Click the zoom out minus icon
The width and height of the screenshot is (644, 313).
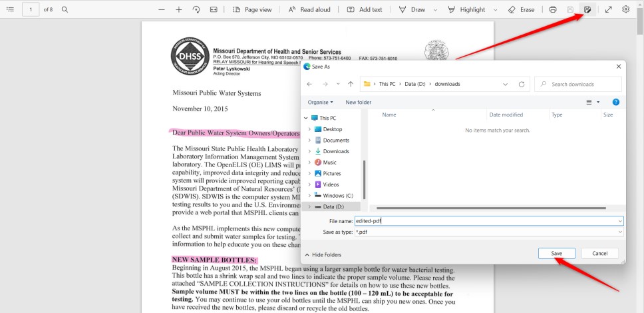pyautogui.click(x=162, y=9)
